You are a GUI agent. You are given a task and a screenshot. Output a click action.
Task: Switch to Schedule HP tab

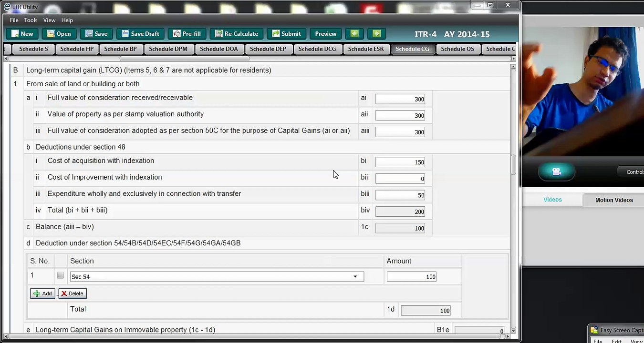pyautogui.click(x=77, y=49)
